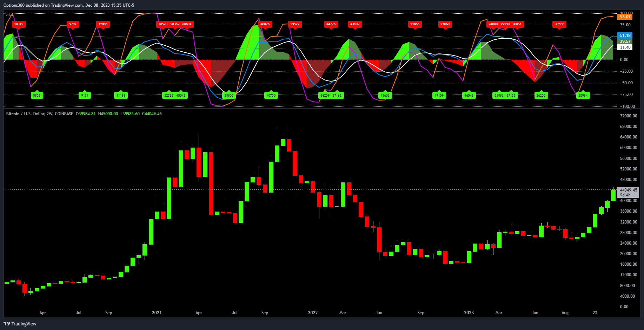The image size is (644, 330).
Task: Click the 60000.00 price axis label
Action: (x=628, y=148)
